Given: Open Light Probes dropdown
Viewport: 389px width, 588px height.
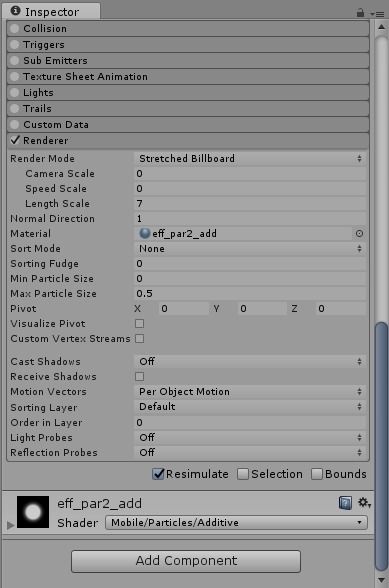Looking at the screenshot, I should [x=250, y=438].
